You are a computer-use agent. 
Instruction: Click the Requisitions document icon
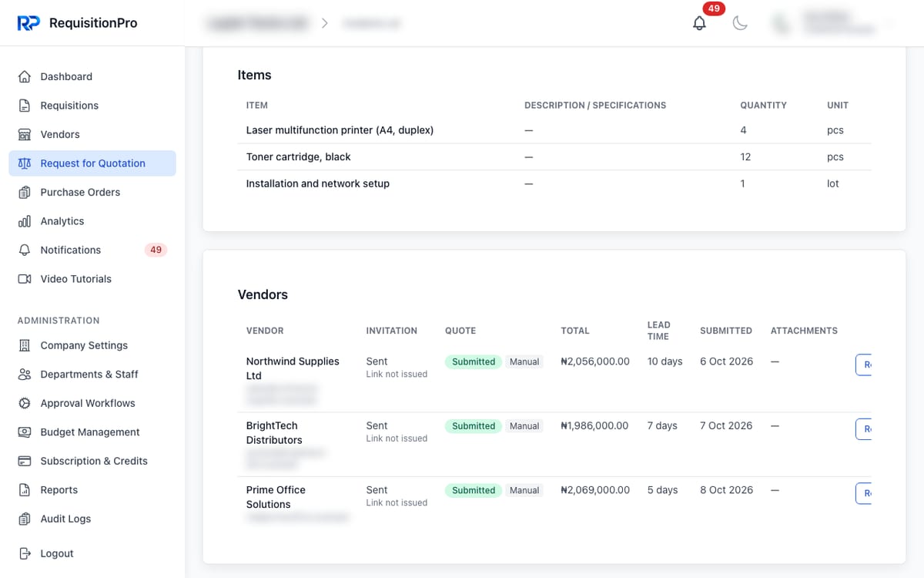[25, 106]
